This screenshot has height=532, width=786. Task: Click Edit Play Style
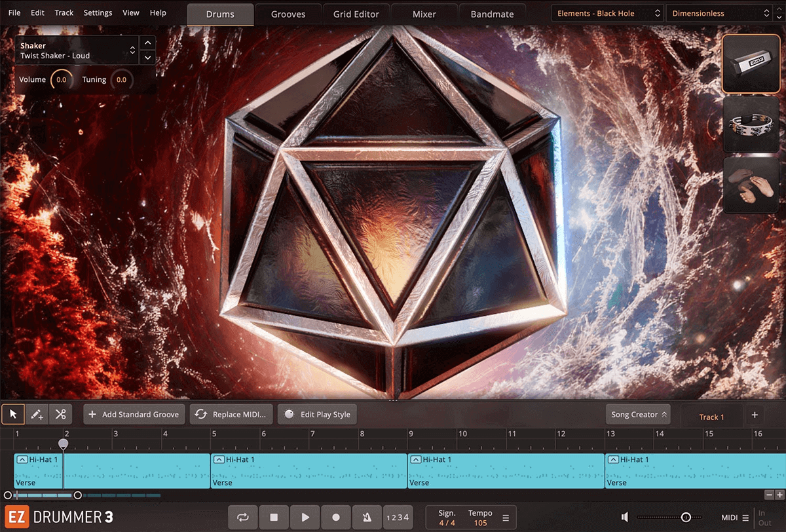(x=317, y=414)
